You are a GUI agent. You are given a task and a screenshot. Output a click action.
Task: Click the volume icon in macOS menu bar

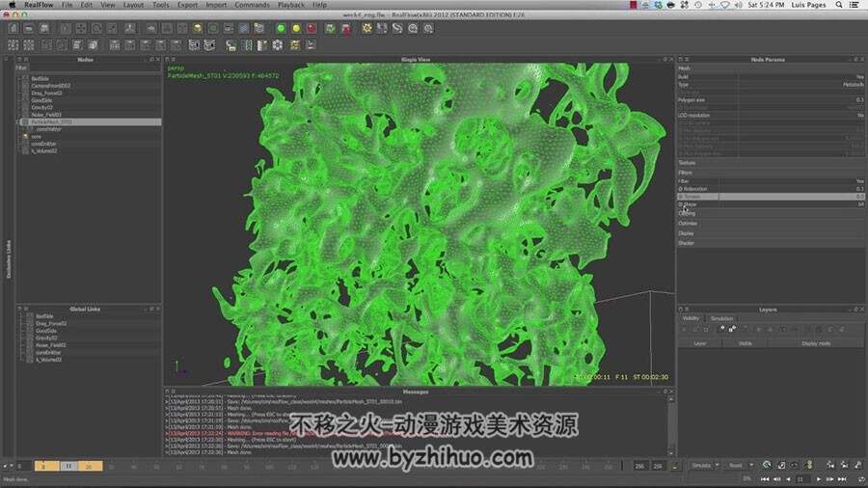(738, 5)
